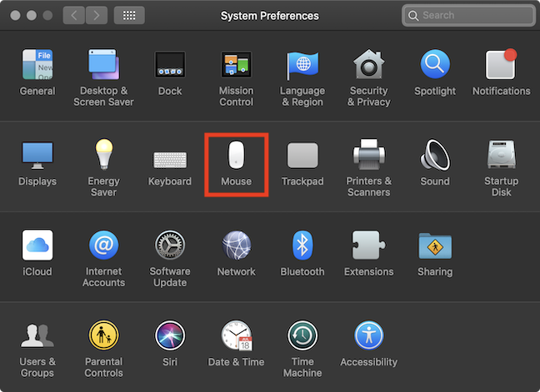The width and height of the screenshot is (540, 392).
Task: Click the Back navigation arrow
Action: [73, 16]
